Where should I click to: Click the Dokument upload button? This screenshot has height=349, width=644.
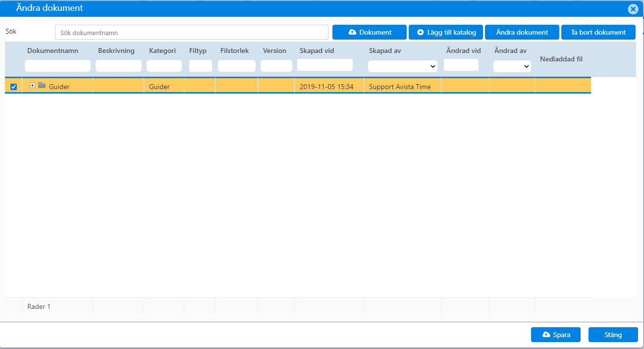(370, 32)
